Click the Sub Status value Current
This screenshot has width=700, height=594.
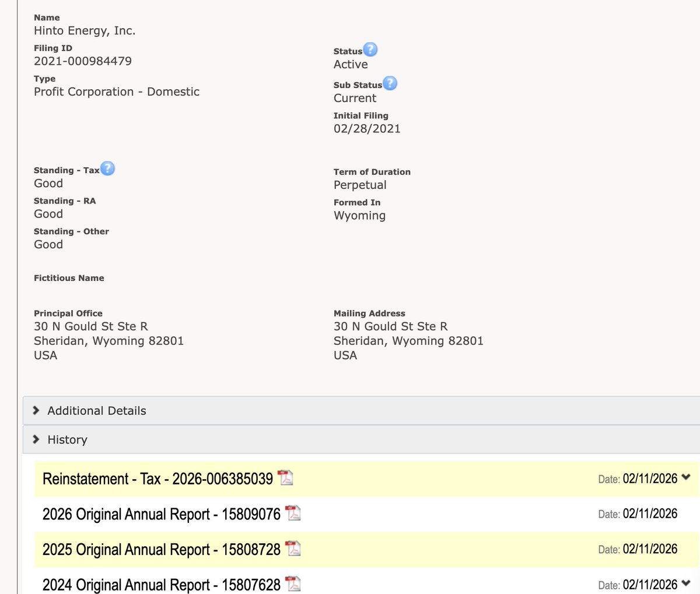(x=355, y=98)
